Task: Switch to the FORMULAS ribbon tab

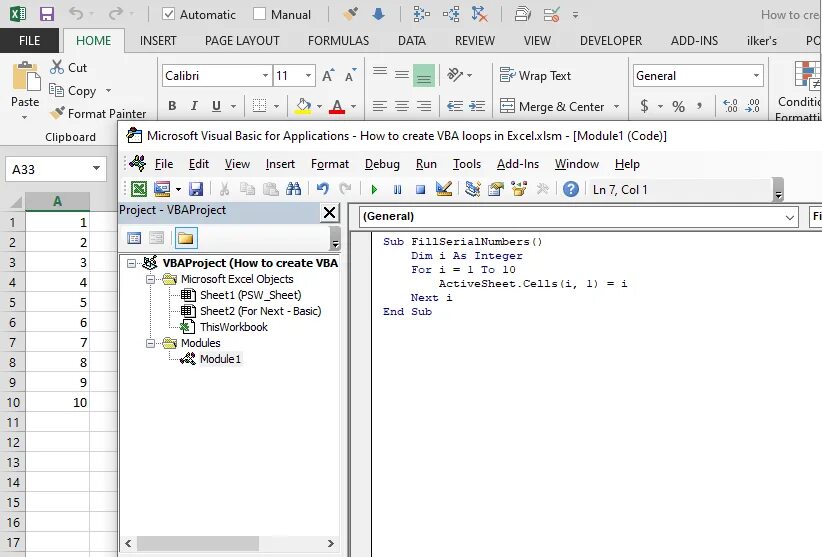Action: pos(338,41)
